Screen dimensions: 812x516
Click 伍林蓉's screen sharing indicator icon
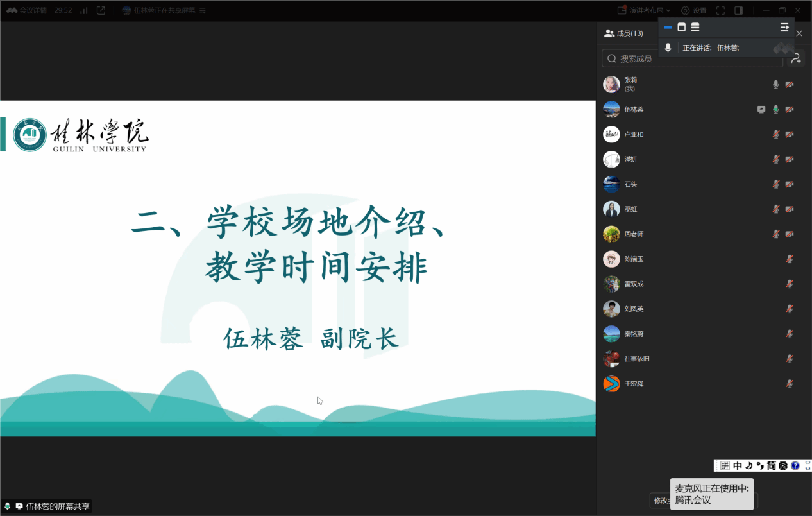[761, 110]
